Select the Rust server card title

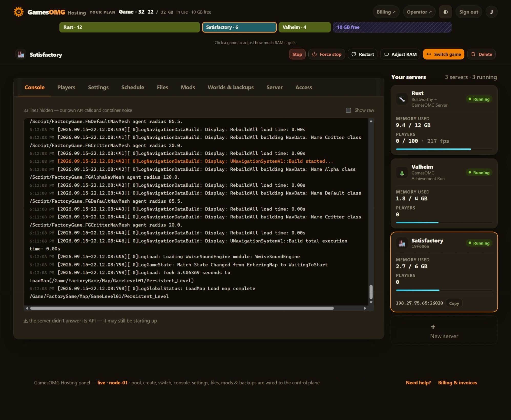tap(418, 93)
